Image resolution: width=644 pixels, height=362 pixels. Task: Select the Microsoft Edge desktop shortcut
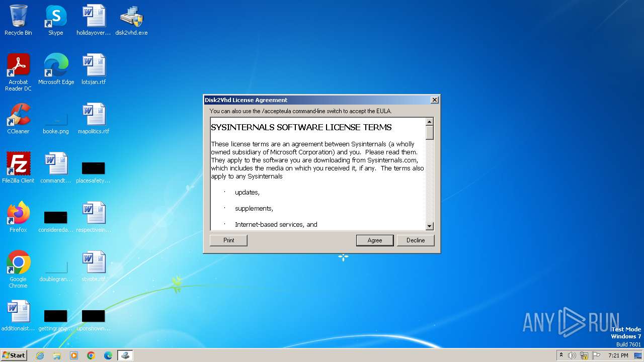pos(56,69)
